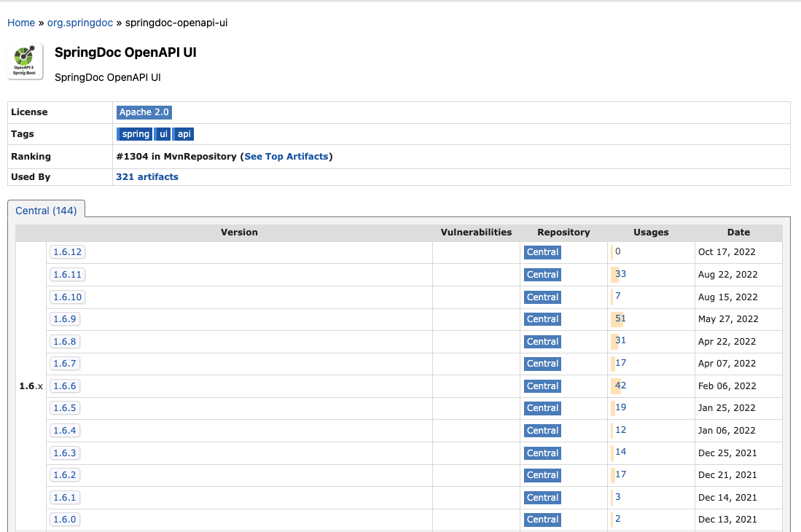Screen dimensions: 801x532
Task: Select the spring tag
Action: click(136, 134)
